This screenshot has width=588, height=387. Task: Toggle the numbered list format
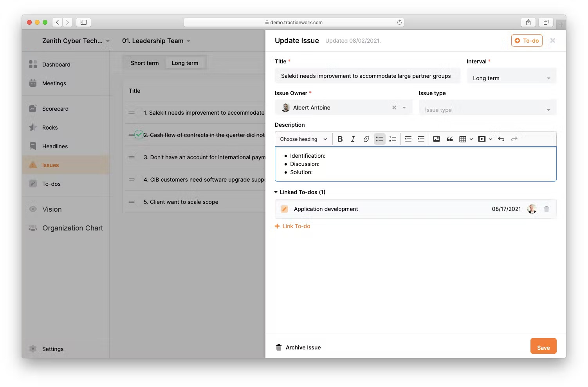tap(393, 139)
